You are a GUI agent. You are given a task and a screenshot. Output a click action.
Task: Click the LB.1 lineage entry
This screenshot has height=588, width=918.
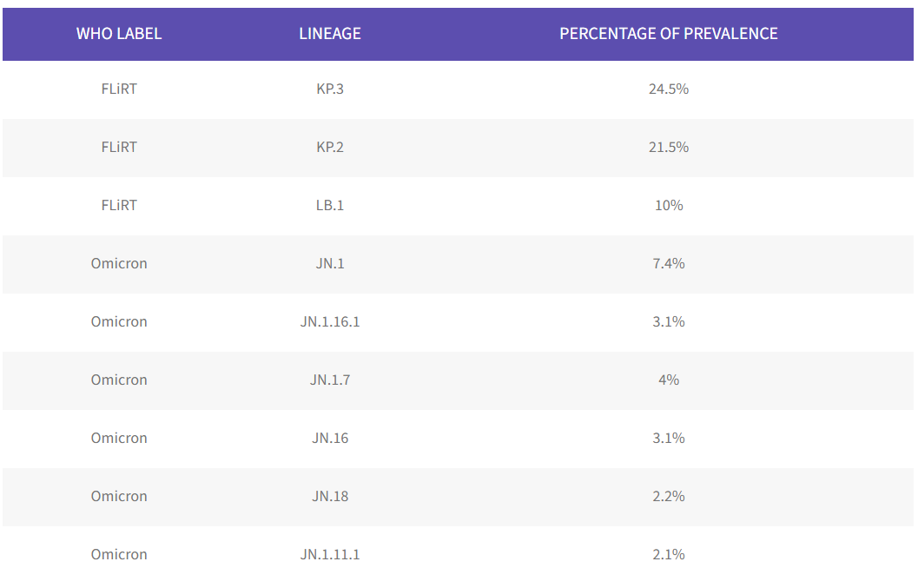point(330,205)
